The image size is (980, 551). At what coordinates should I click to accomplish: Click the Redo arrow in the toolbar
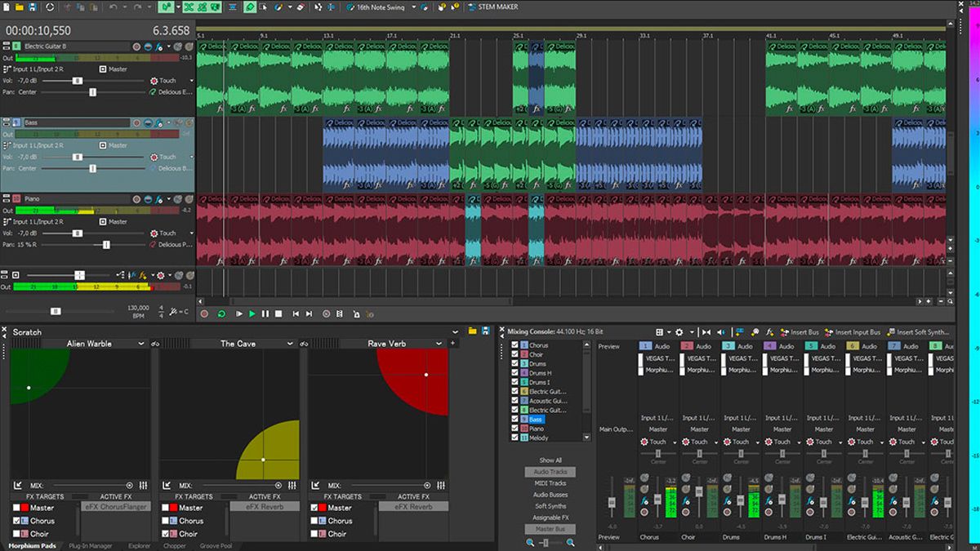138,7
